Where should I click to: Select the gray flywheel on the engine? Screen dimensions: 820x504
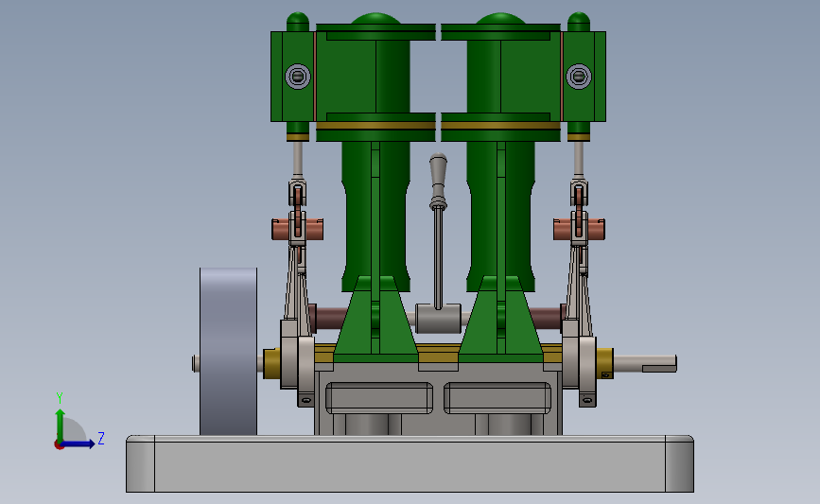[x=228, y=352]
